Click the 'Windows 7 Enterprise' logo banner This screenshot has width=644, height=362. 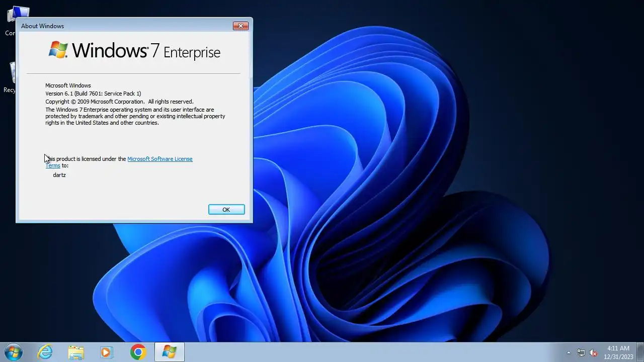click(x=134, y=51)
